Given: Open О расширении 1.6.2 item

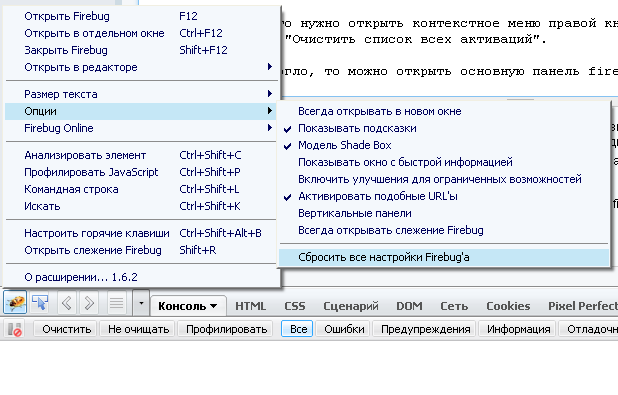Looking at the screenshot, I should (x=141, y=277).
